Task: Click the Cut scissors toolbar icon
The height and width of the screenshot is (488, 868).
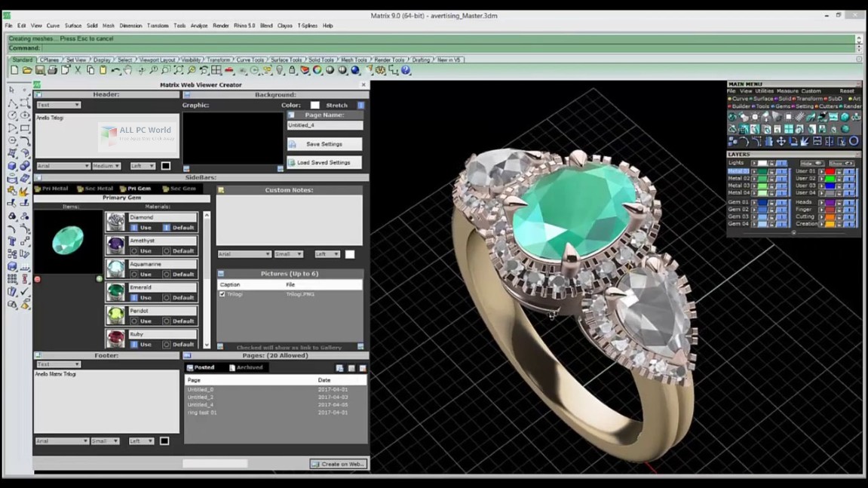Action: point(78,70)
